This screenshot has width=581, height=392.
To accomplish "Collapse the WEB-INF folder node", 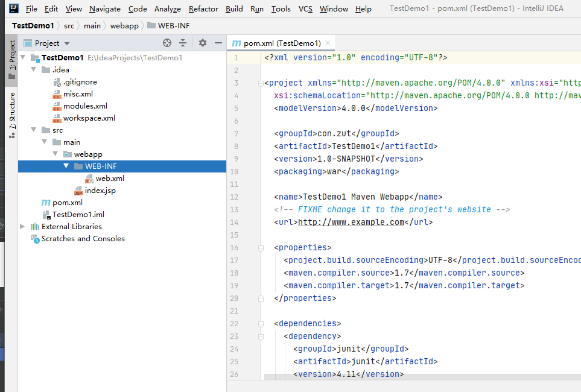I will (66, 166).
